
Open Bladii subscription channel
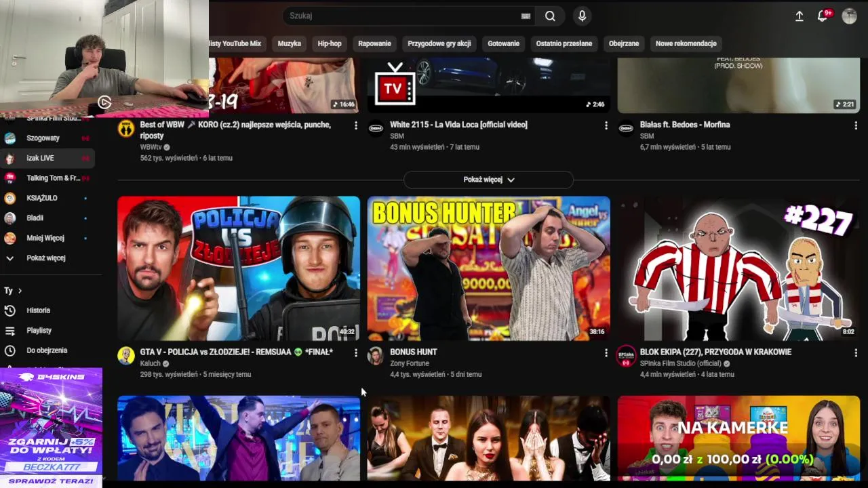pos(47,218)
